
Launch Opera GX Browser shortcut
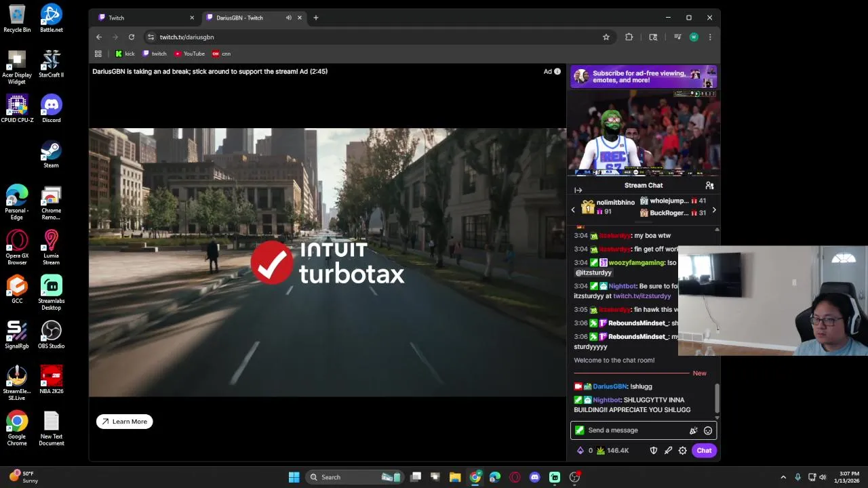(x=17, y=248)
